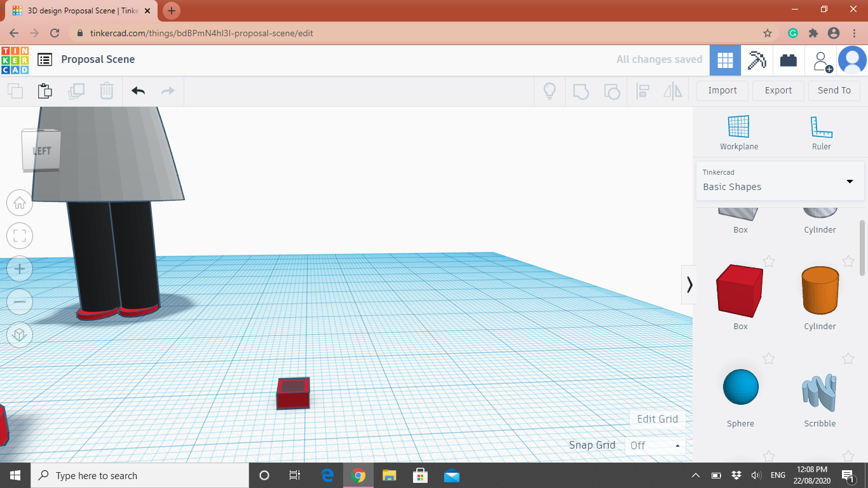
Task: Open the Chrome menu three dots
Action: click(854, 33)
